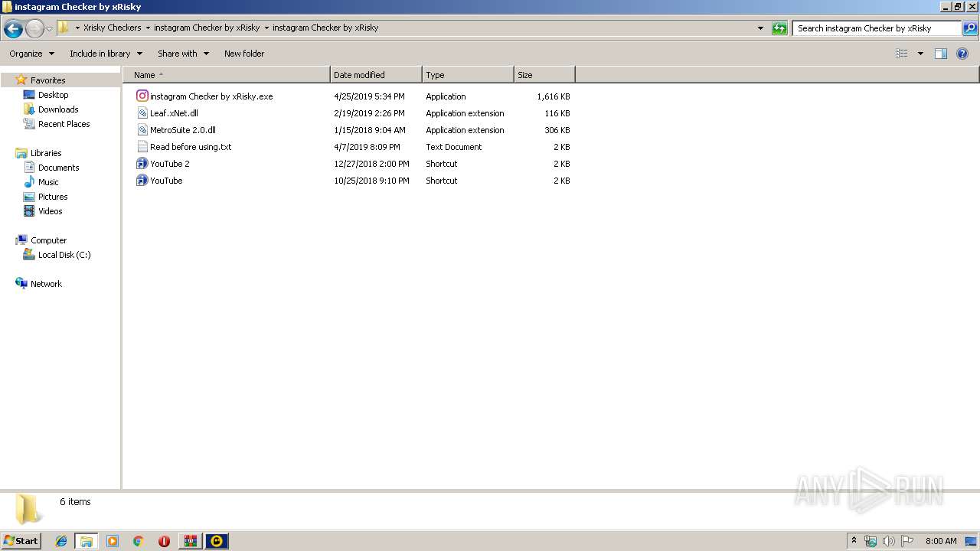980x551 pixels.
Task: Sort by the Type column header
Action: [x=468, y=75]
